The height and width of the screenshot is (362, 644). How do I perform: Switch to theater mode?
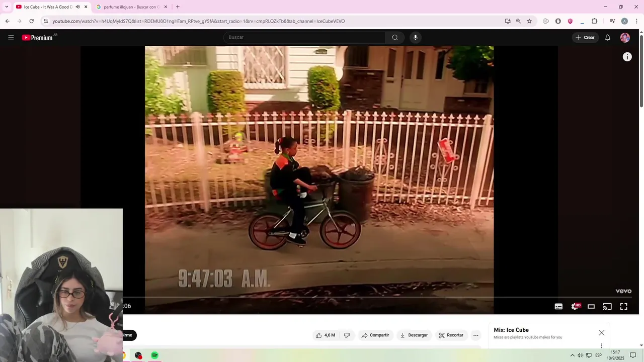(x=591, y=306)
